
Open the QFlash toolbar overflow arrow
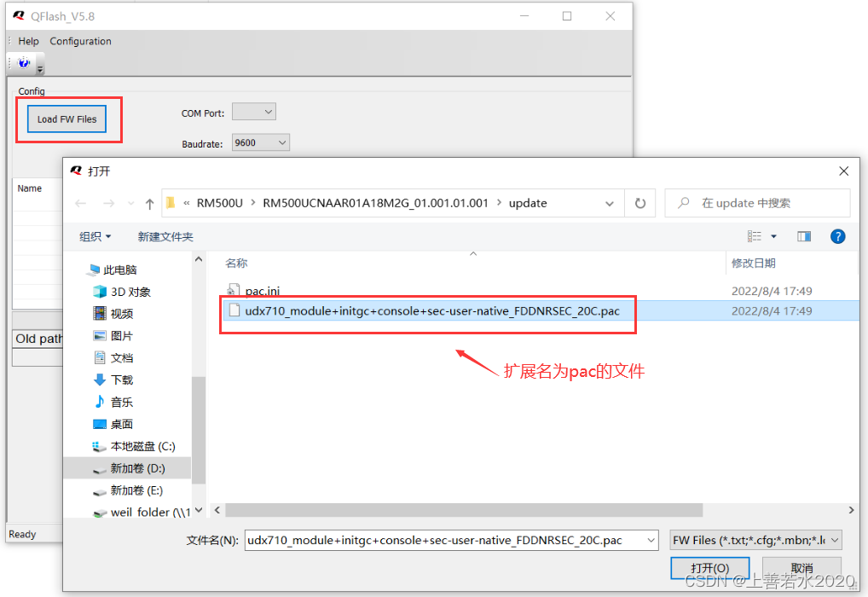[x=40, y=69]
